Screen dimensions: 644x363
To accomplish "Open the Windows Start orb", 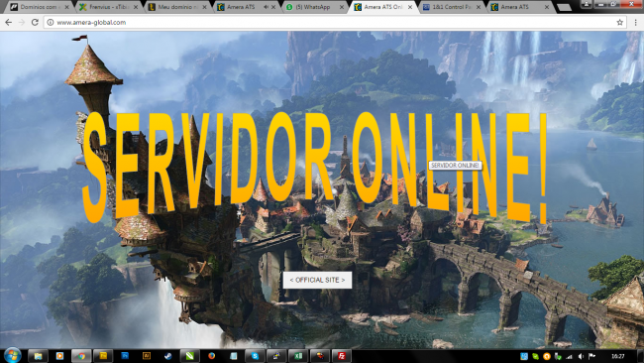I will 12,356.
